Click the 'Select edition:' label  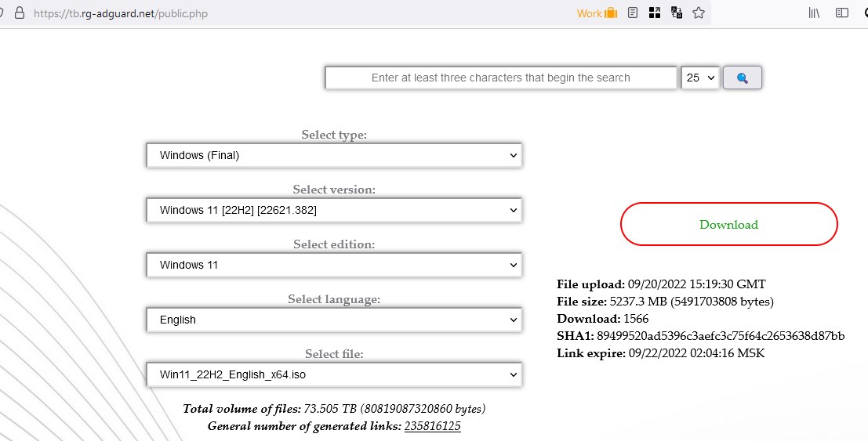(x=334, y=244)
